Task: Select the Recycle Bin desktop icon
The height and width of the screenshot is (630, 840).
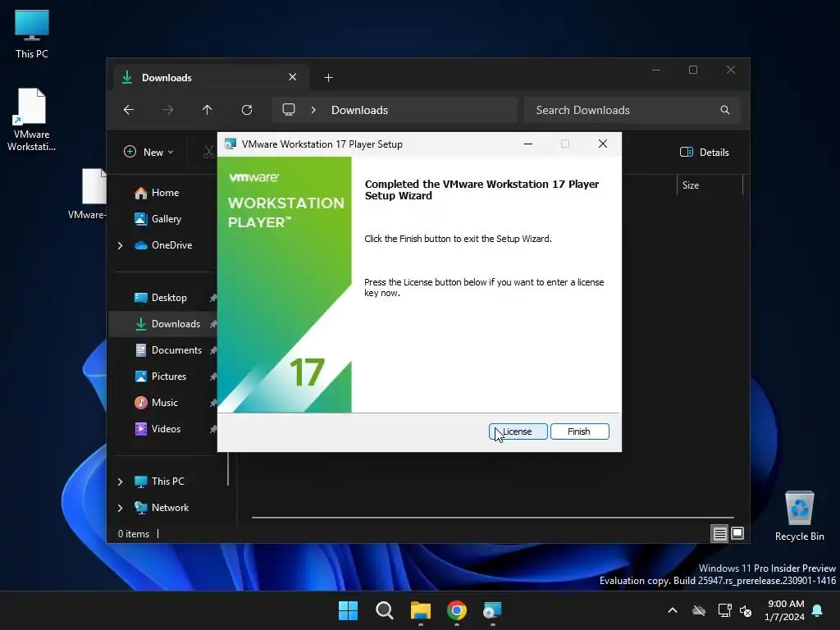Action: tap(799, 517)
